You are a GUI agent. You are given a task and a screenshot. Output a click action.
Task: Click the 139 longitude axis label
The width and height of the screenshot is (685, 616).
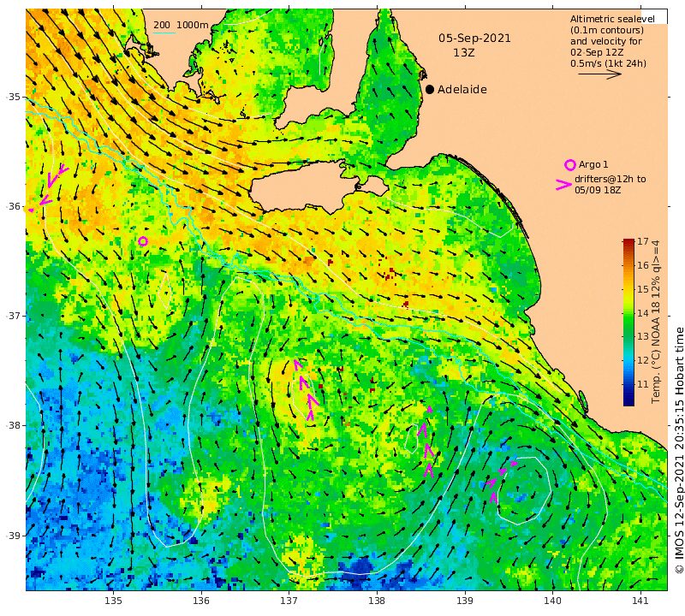tap(465, 601)
